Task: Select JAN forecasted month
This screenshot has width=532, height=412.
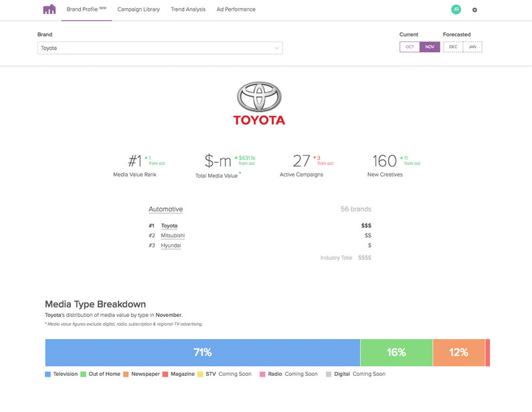Action: click(x=472, y=47)
